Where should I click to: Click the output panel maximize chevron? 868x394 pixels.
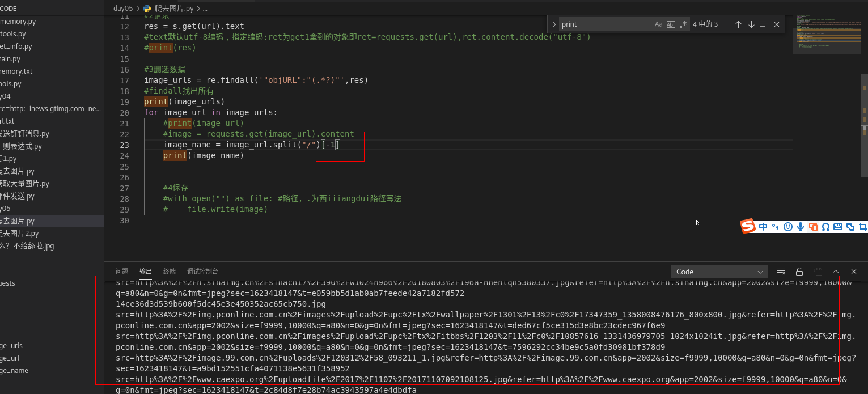click(835, 272)
